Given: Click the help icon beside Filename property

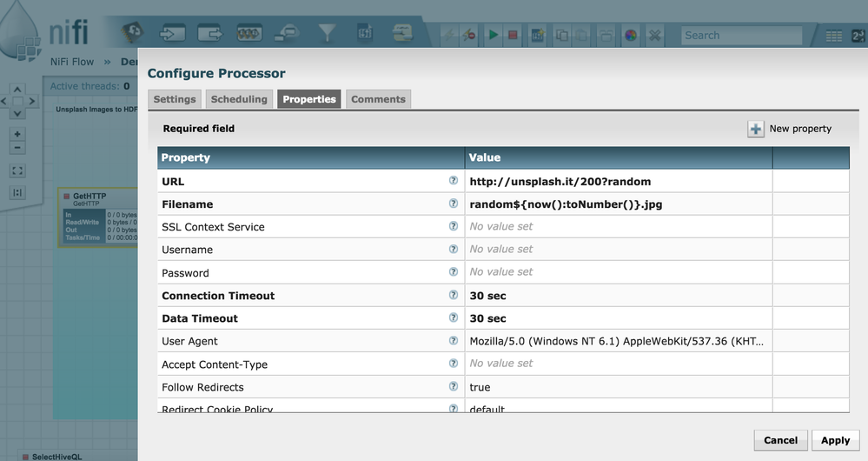Looking at the screenshot, I should [x=453, y=204].
